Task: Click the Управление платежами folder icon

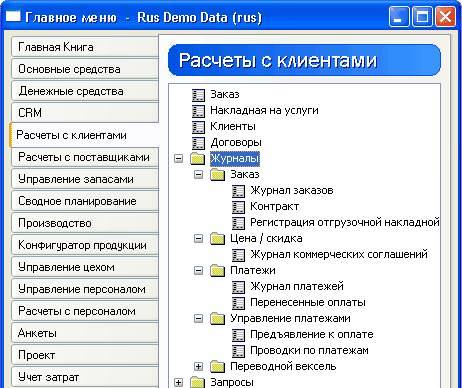Action: 218,318
